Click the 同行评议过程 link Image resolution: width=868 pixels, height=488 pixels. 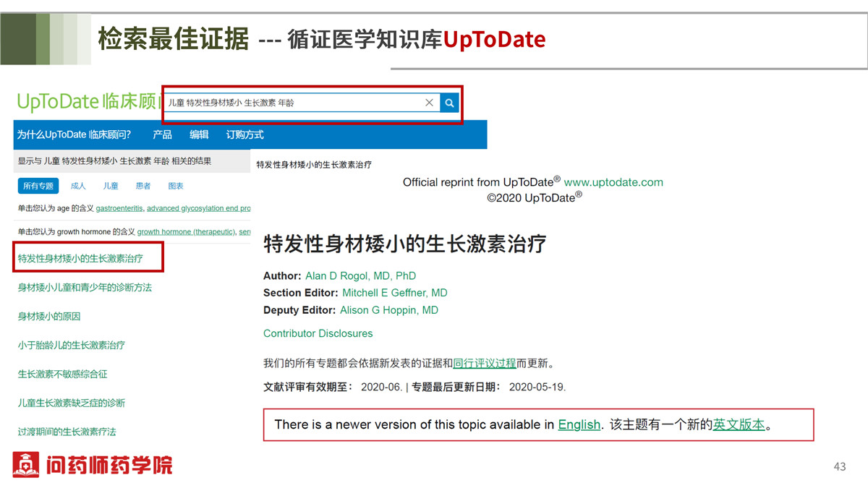(485, 363)
